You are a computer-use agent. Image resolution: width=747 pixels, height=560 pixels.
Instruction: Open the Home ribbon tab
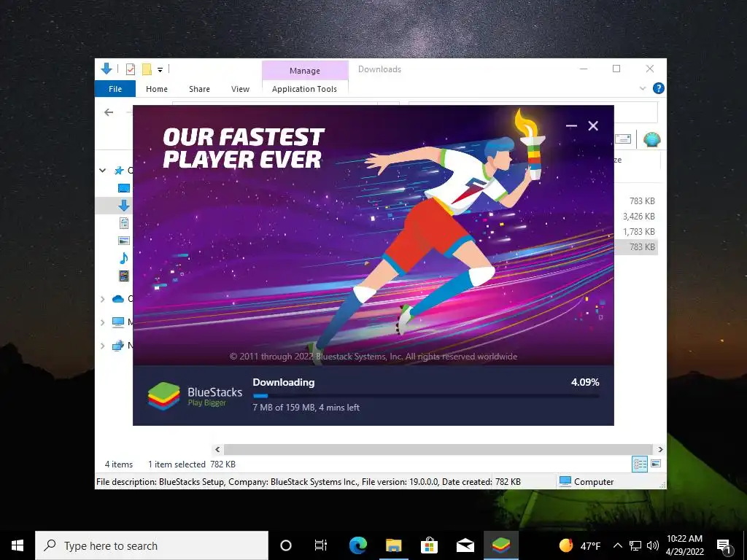[157, 89]
